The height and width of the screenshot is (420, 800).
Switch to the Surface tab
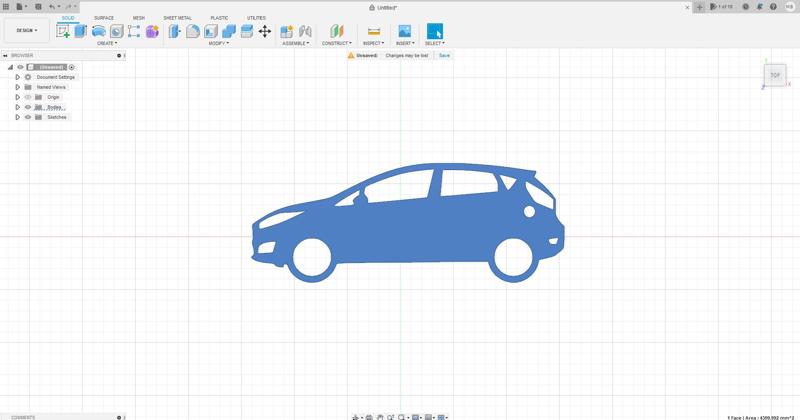point(104,18)
